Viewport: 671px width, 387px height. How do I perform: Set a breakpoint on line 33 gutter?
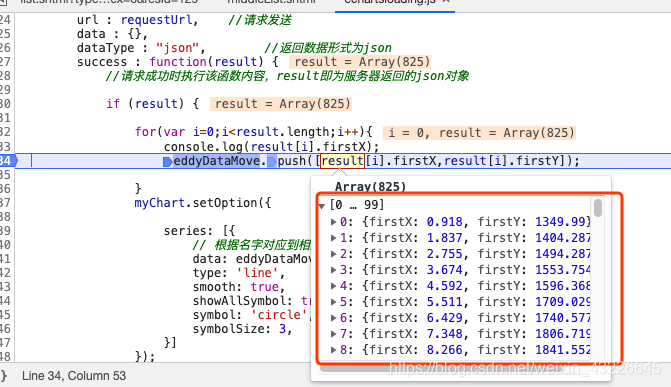(6, 146)
